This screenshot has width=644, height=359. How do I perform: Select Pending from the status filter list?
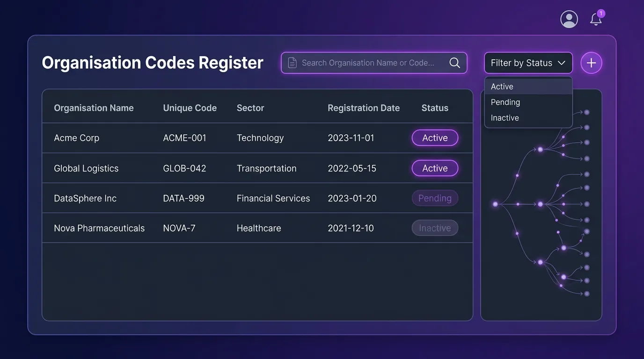[x=505, y=102]
